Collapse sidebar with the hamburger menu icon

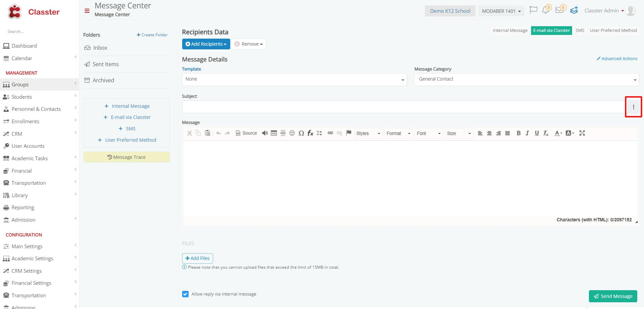87,11
